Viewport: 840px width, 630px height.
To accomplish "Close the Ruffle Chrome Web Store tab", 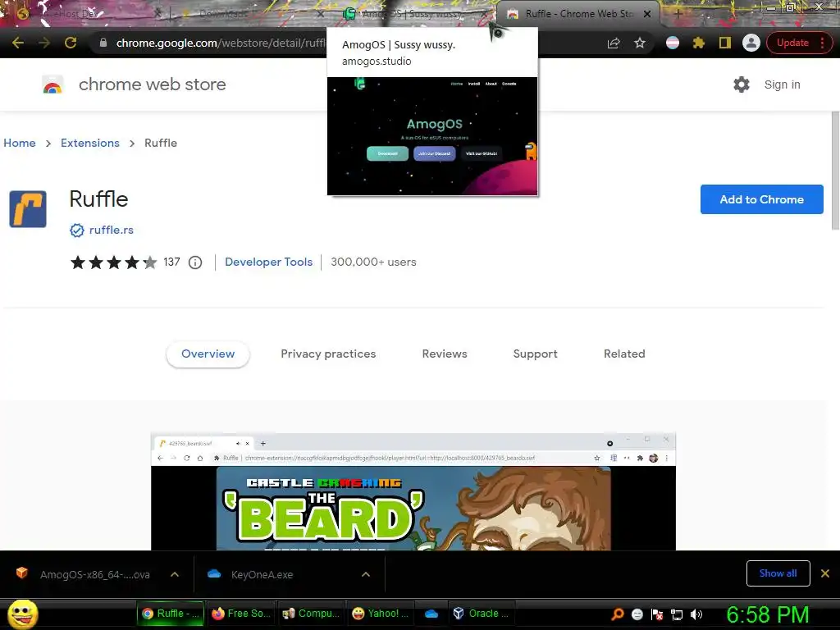I will pyautogui.click(x=647, y=14).
